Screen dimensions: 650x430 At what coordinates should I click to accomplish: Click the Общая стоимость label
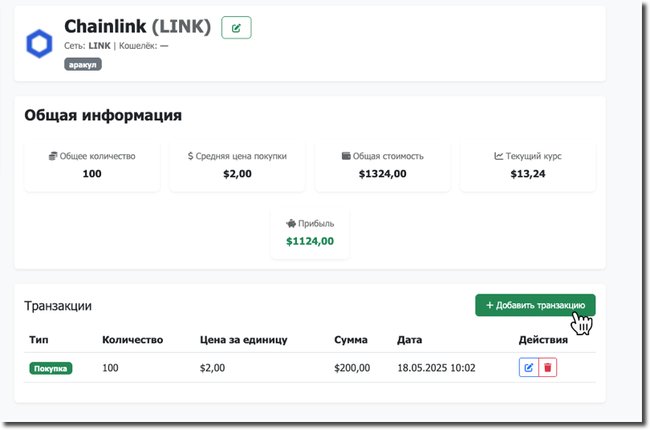pyautogui.click(x=388, y=156)
